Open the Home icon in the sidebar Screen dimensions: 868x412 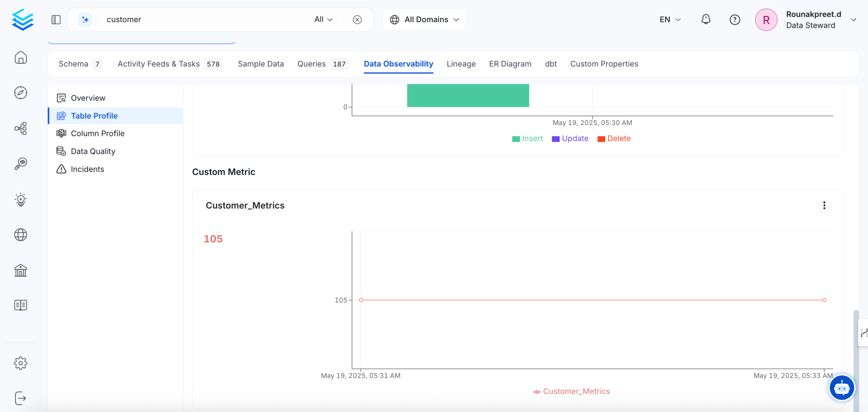[21, 58]
